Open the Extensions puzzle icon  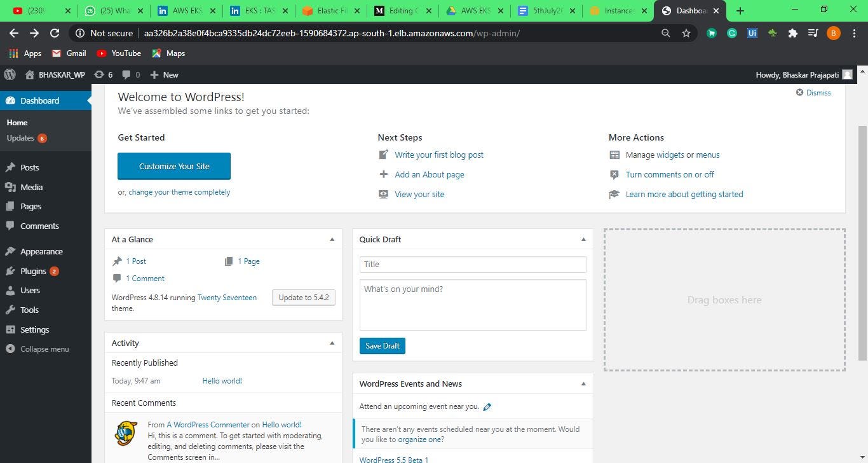click(x=792, y=33)
